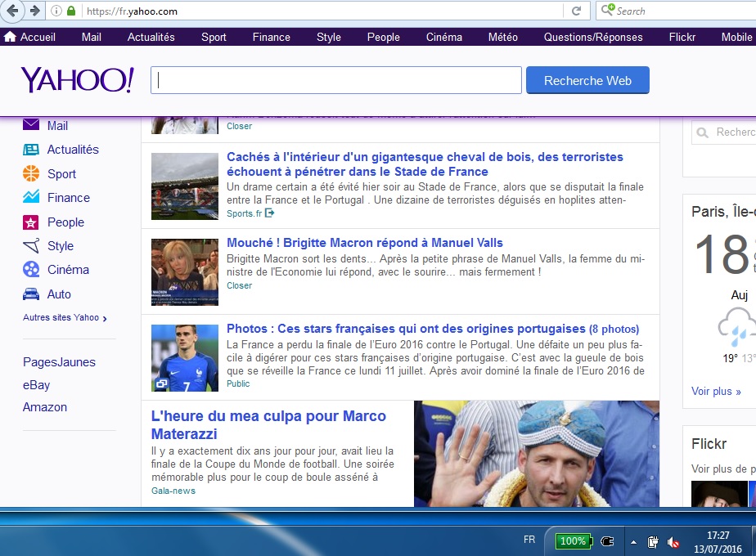Click the FR language indicator in taskbar

tap(529, 540)
